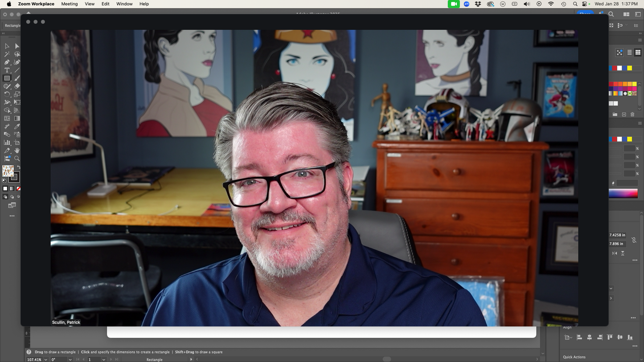Viewport: 644px width, 362px height.
Task: Click the color spectrum bar
Action: tap(623, 193)
